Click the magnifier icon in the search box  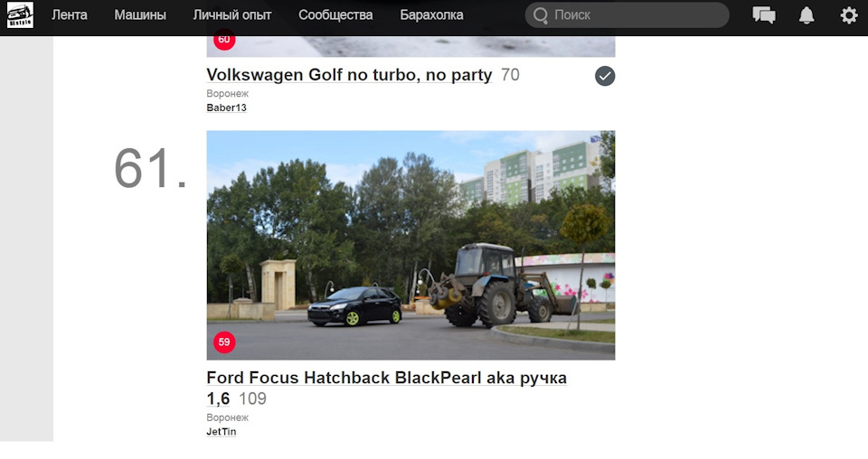(541, 15)
